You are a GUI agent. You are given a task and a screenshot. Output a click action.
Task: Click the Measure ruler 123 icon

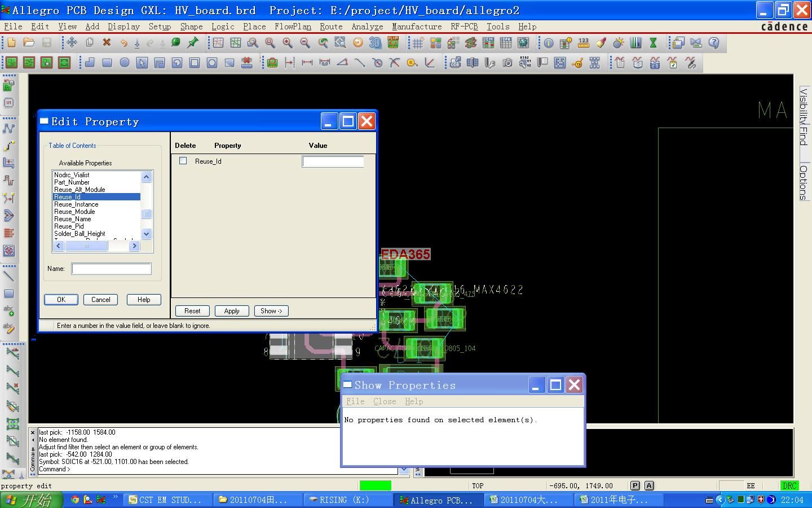[x=583, y=42]
